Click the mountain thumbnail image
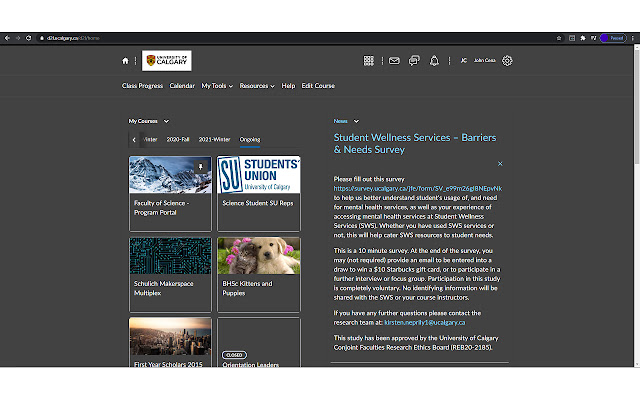Viewport: 640px width, 400px height. point(170,175)
